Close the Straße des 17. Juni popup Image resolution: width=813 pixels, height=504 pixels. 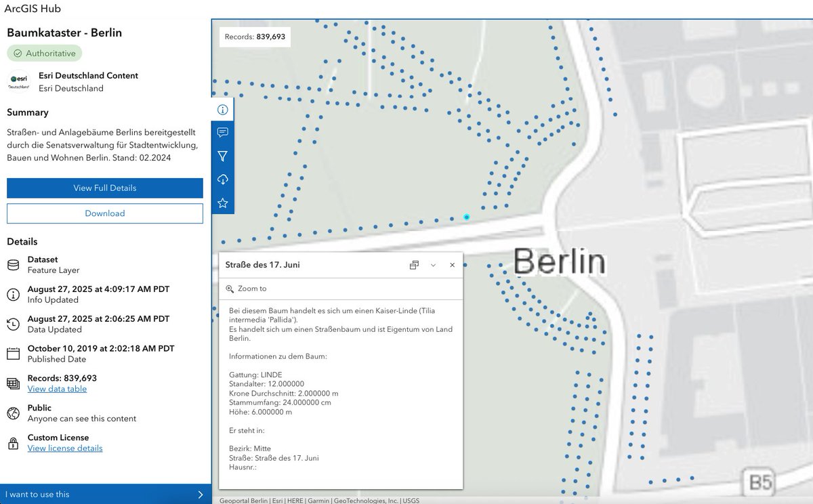tap(452, 265)
